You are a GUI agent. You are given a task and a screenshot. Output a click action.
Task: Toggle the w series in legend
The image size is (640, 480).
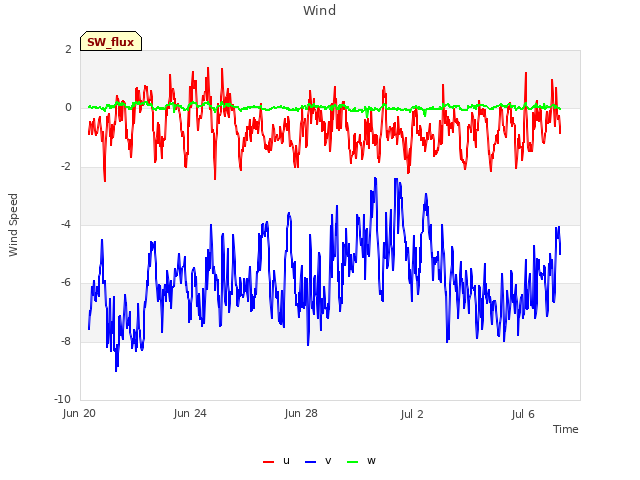361,461
